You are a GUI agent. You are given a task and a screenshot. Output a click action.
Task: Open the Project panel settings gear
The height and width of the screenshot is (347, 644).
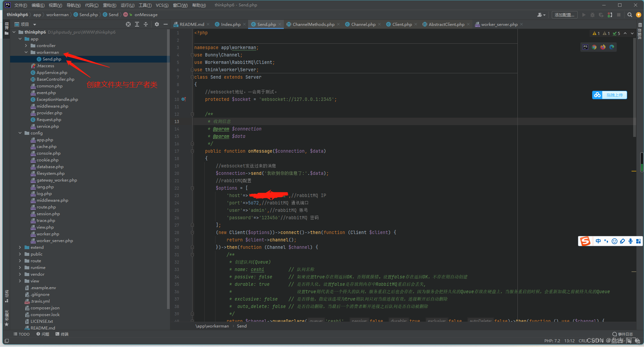point(157,24)
